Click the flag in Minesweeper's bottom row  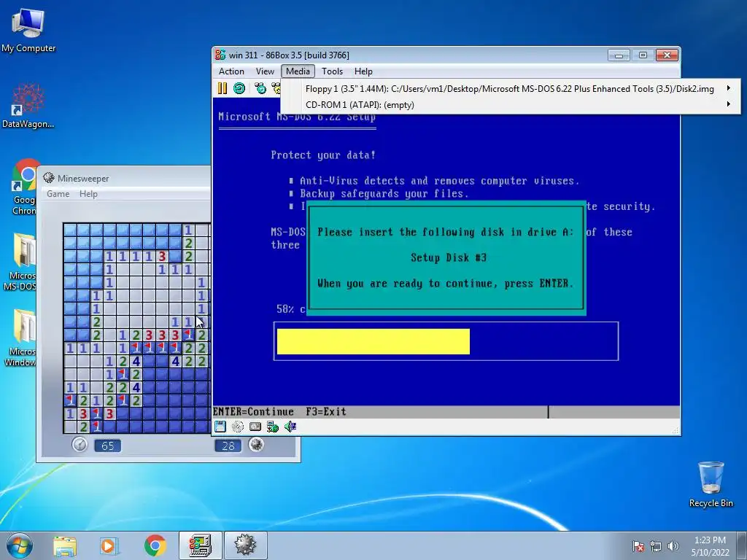click(97, 426)
